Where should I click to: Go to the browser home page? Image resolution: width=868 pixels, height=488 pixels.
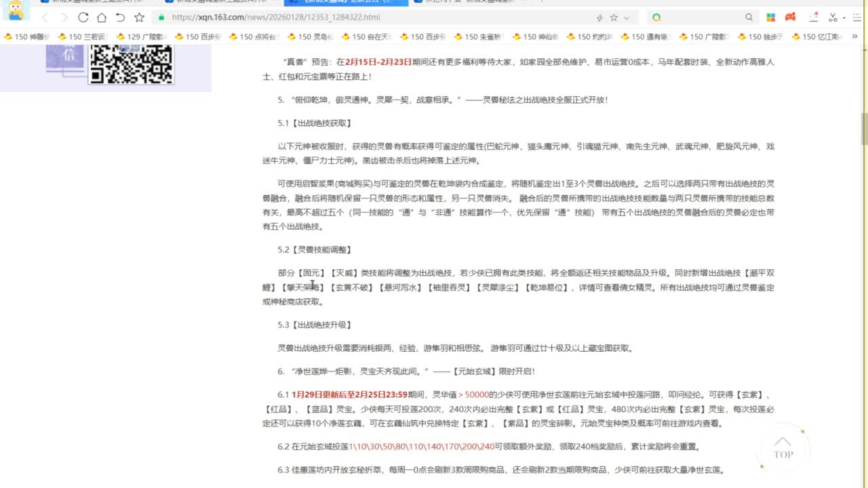point(101,18)
